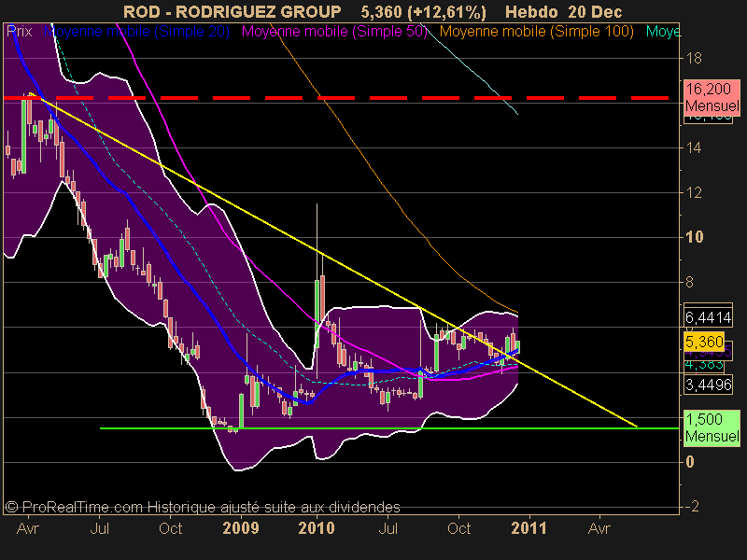Screen dimensions: 747x560
Task: Click the green 1,500 Mensuel price tag
Action: 712,427
